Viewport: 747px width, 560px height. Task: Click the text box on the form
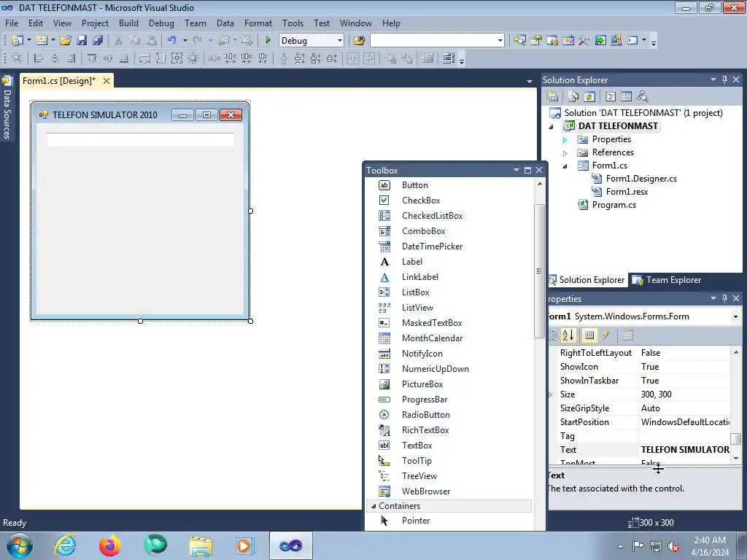click(x=140, y=140)
